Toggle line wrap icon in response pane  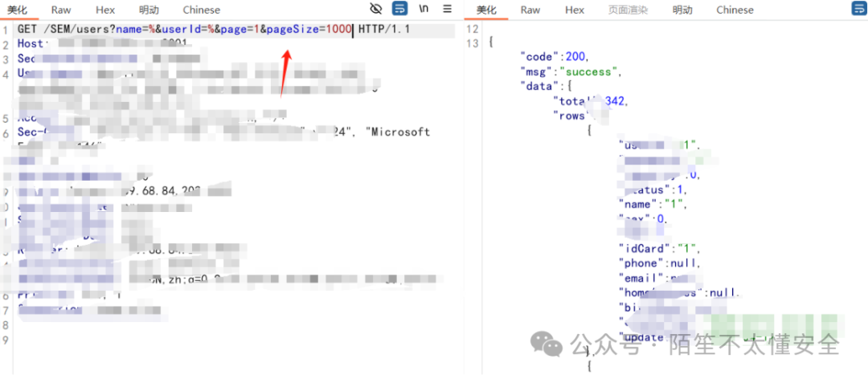click(x=859, y=8)
